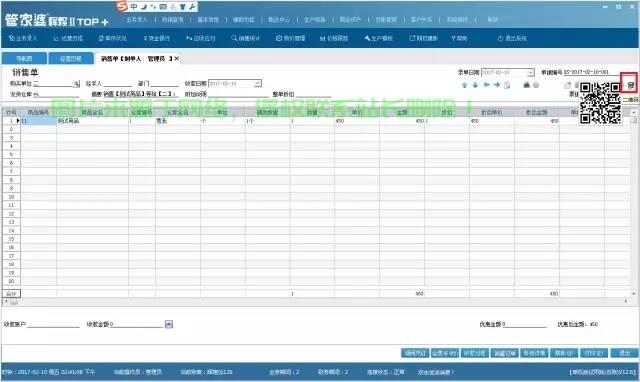
Task: Click the 收款账户 input field
Action: tap(53, 324)
